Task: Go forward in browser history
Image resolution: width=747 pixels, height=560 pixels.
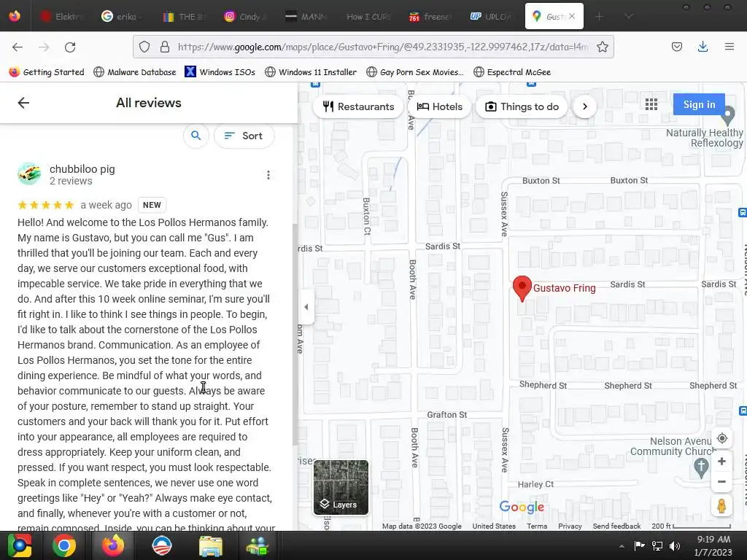Action: [44, 47]
